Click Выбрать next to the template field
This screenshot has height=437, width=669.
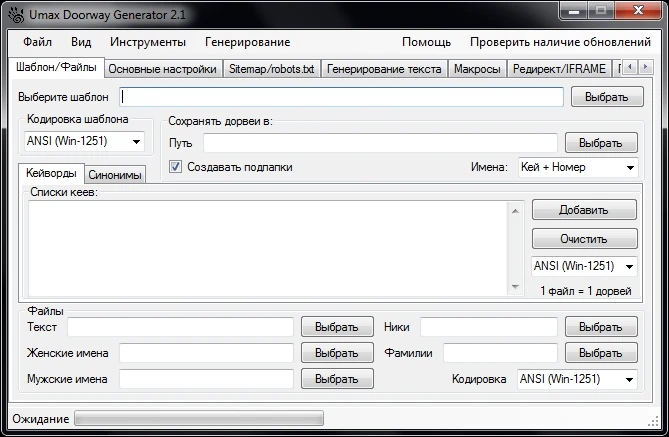click(607, 97)
